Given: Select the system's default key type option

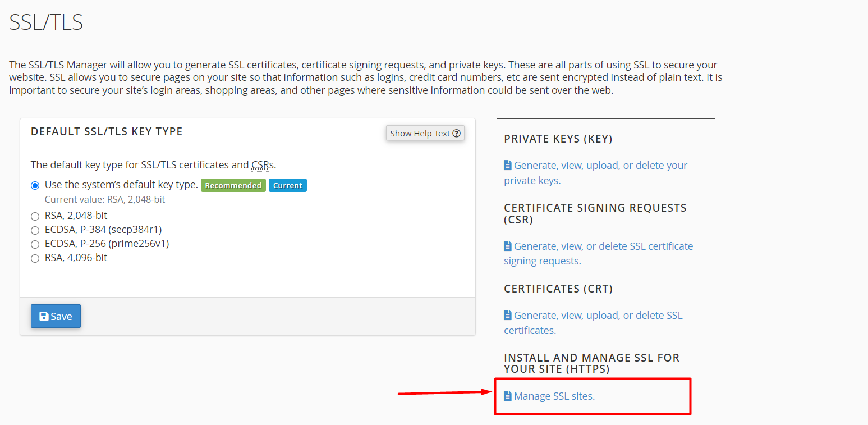Looking at the screenshot, I should click(x=35, y=185).
